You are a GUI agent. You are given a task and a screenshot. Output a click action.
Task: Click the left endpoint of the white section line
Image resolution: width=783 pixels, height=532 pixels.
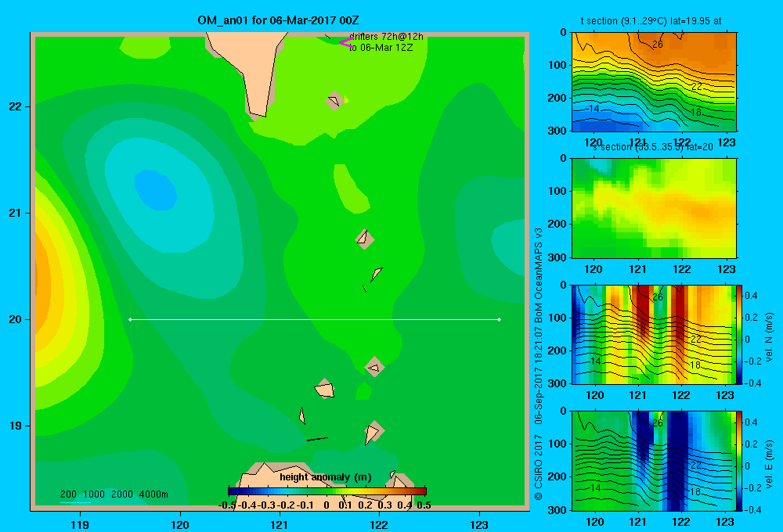click(x=130, y=319)
